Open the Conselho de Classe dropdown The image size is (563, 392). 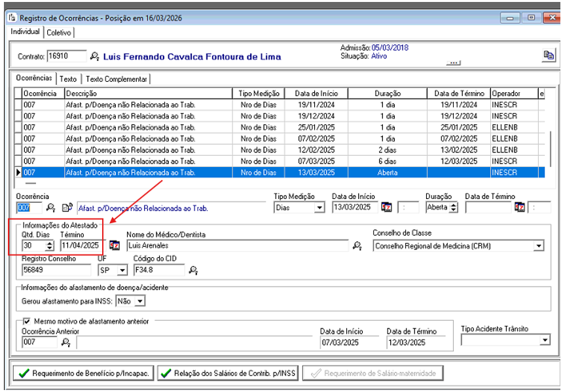[x=539, y=245]
